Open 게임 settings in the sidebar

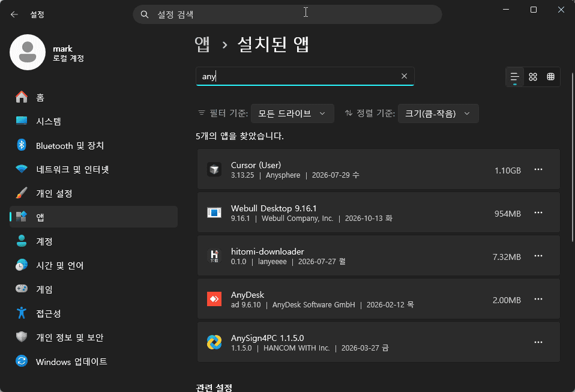94,289
